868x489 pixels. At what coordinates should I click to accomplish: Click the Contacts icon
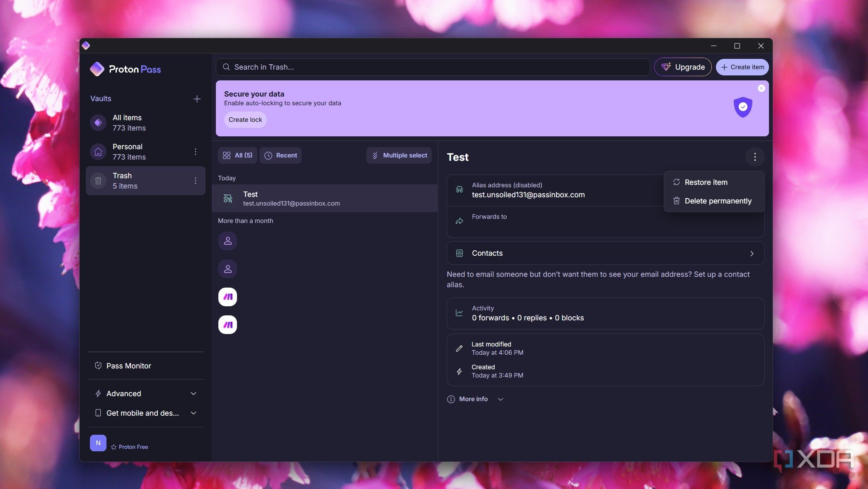(x=459, y=253)
